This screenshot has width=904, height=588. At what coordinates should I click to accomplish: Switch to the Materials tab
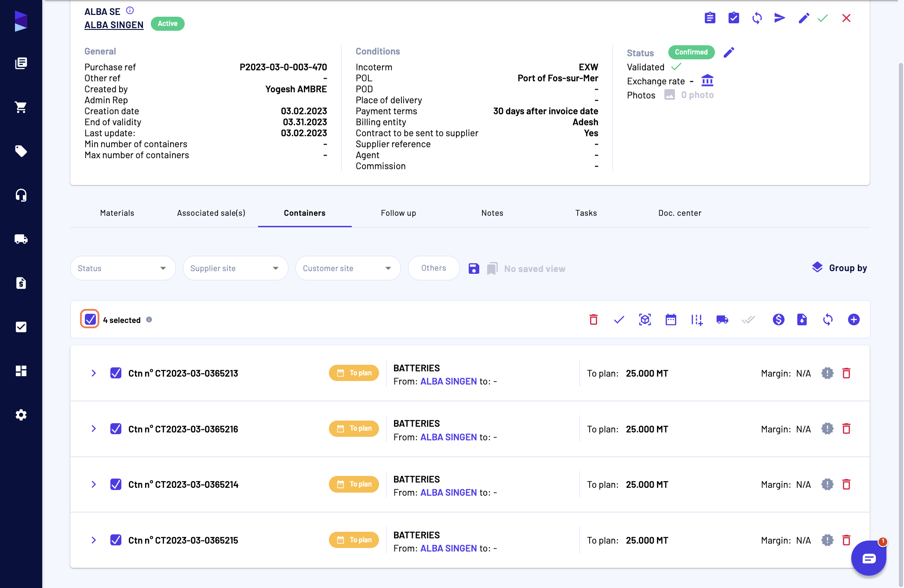coord(117,213)
